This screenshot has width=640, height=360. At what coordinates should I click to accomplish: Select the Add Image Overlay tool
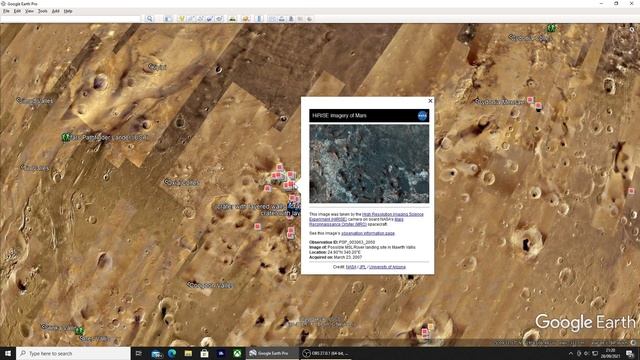[x=210, y=19]
